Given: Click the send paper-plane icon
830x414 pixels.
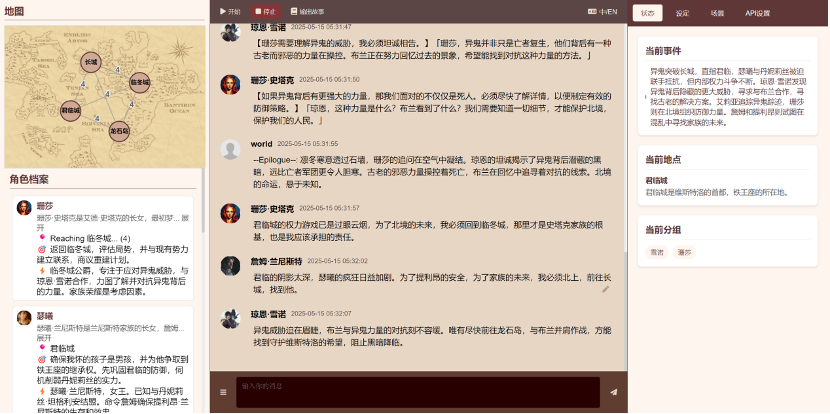Looking at the screenshot, I should coord(614,392).
